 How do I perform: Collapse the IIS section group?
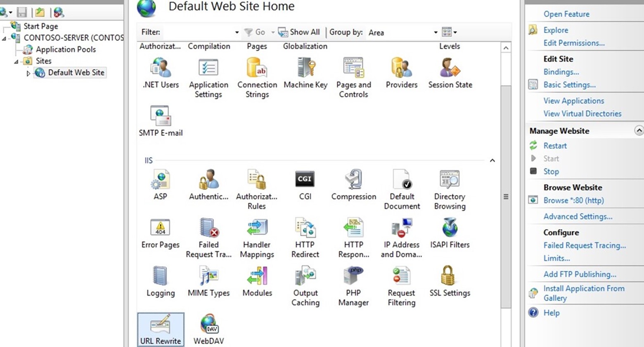click(492, 160)
